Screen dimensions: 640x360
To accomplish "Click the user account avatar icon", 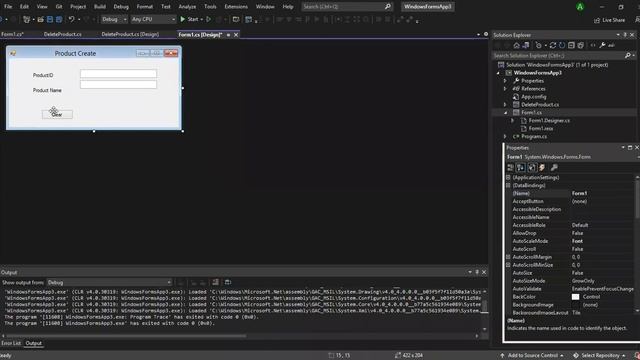I will pyautogui.click(x=580, y=7).
